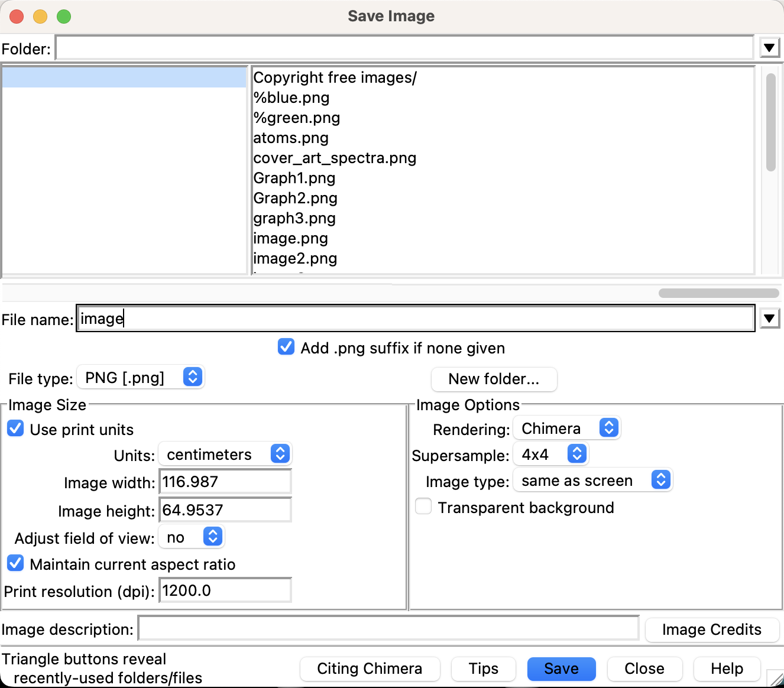Click the New folder... button
Viewport: 784px width, 688px height.
click(494, 379)
